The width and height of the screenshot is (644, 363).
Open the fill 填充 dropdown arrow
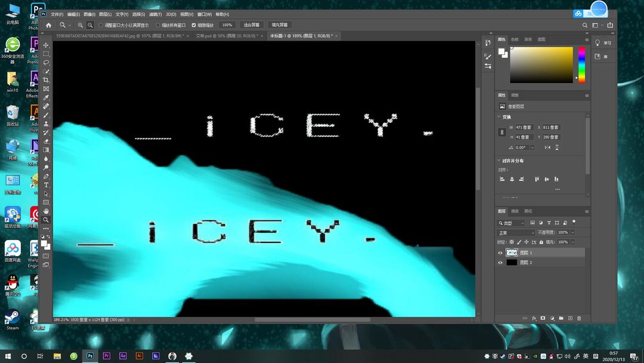[572, 242]
